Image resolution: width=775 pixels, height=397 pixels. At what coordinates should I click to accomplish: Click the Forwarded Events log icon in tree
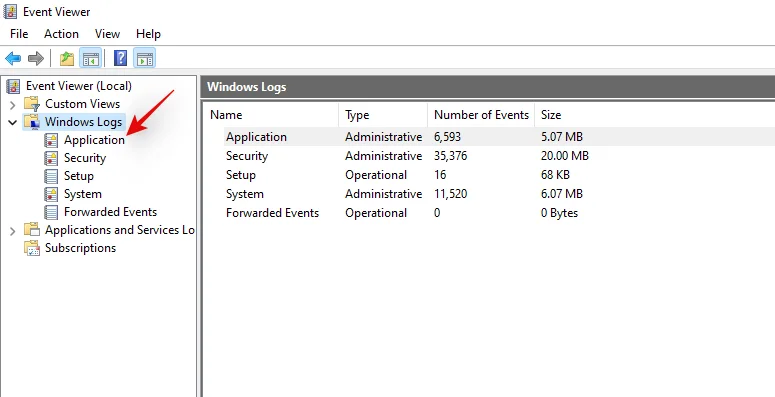tap(51, 212)
